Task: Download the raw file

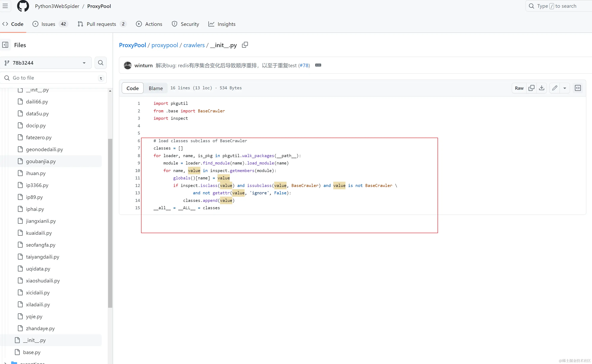Action: point(541,88)
